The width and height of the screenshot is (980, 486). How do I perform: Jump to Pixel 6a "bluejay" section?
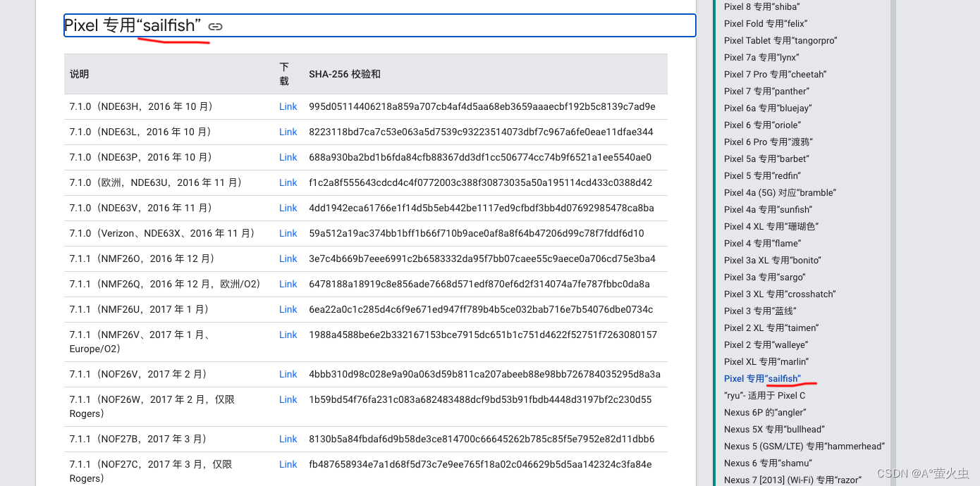(x=768, y=108)
